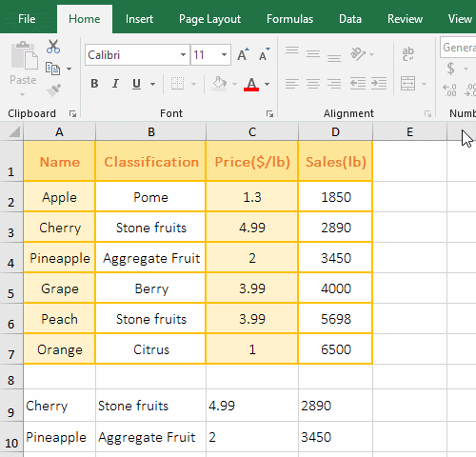
Task: Select cell containing Orange
Action: tap(59, 349)
